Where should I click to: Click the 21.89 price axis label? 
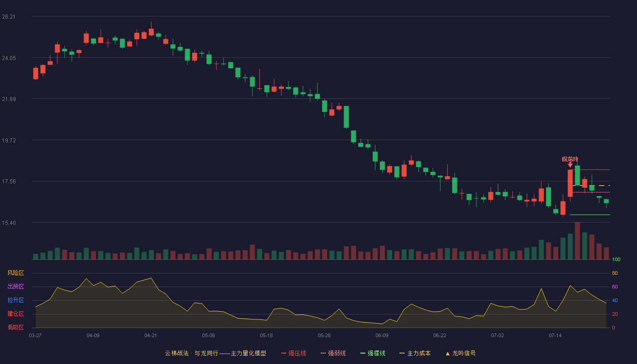click(9, 99)
